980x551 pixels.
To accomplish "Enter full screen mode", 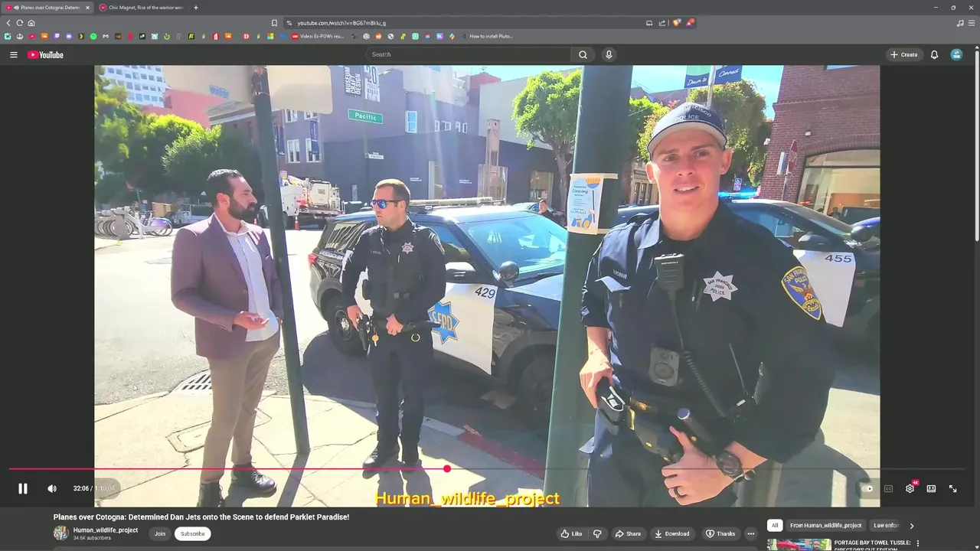I will [953, 488].
